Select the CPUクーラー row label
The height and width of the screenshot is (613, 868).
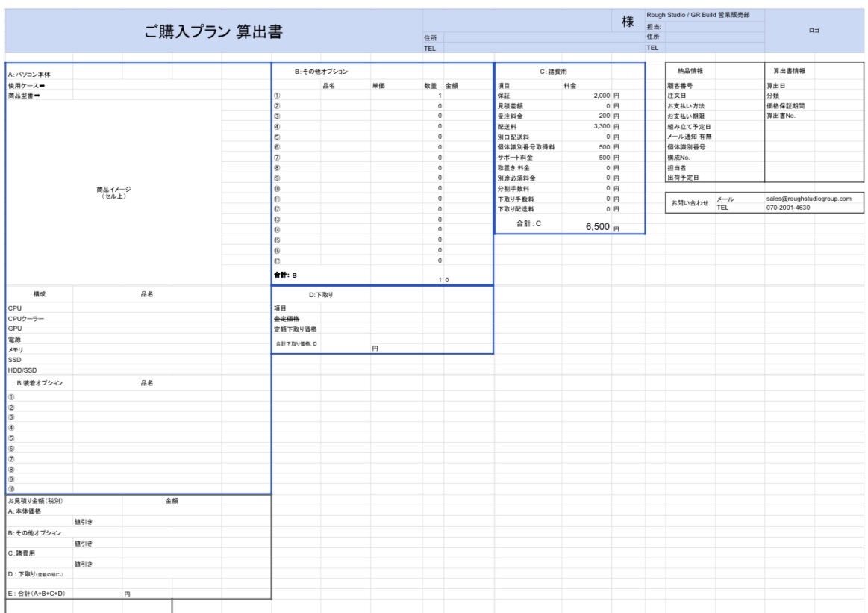pyautogui.click(x=26, y=318)
